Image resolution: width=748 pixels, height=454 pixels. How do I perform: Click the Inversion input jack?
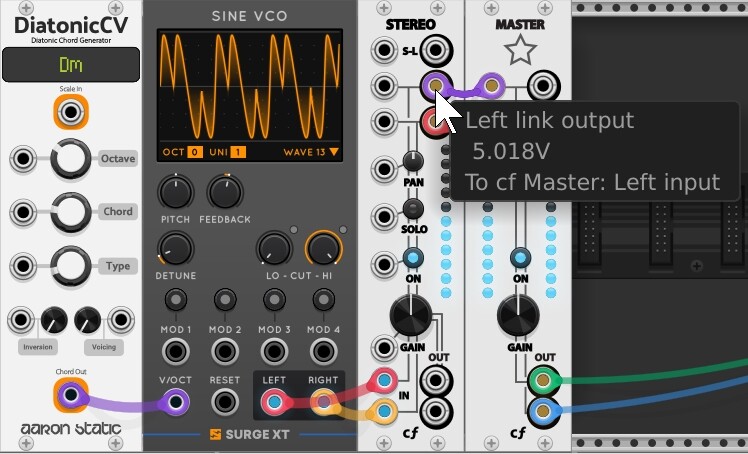pos(21,320)
